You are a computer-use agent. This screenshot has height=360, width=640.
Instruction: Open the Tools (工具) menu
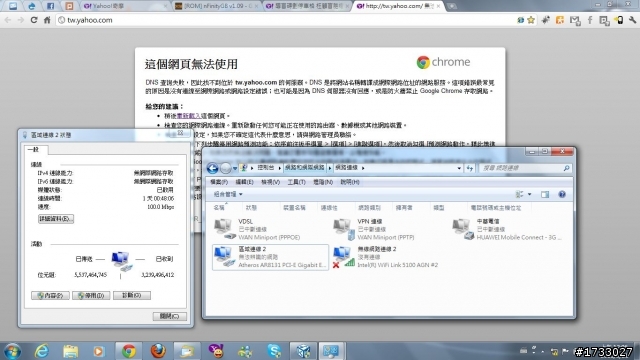(296, 182)
